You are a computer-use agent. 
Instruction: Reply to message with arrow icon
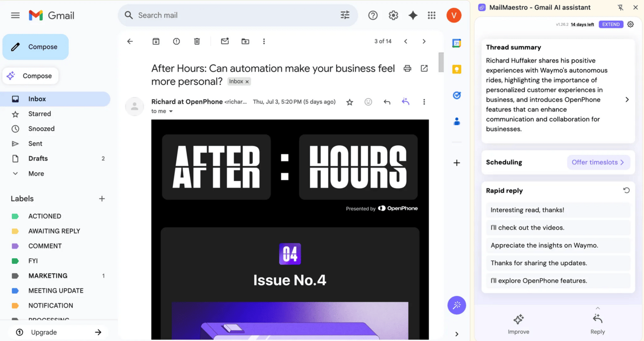click(387, 102)
